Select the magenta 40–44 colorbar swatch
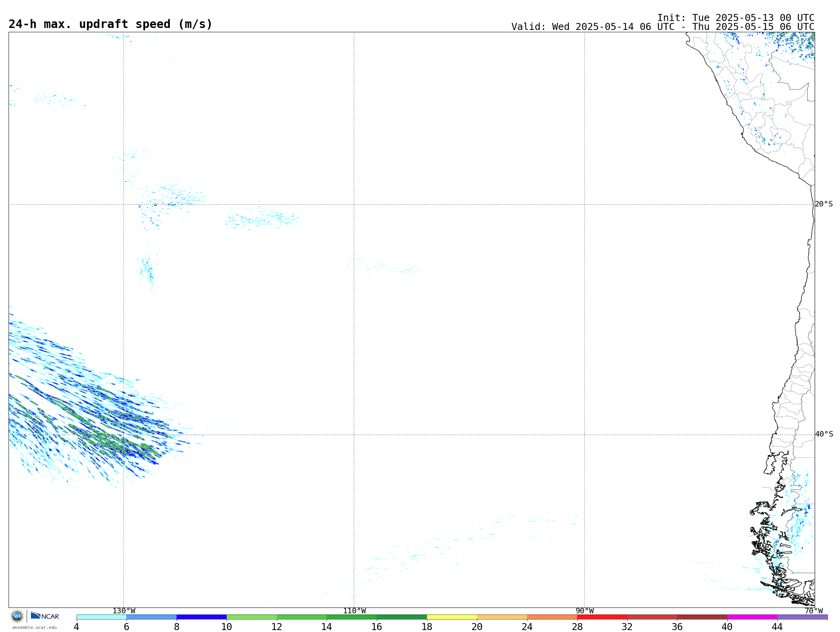The image size is (840, 632). point(752,617)
